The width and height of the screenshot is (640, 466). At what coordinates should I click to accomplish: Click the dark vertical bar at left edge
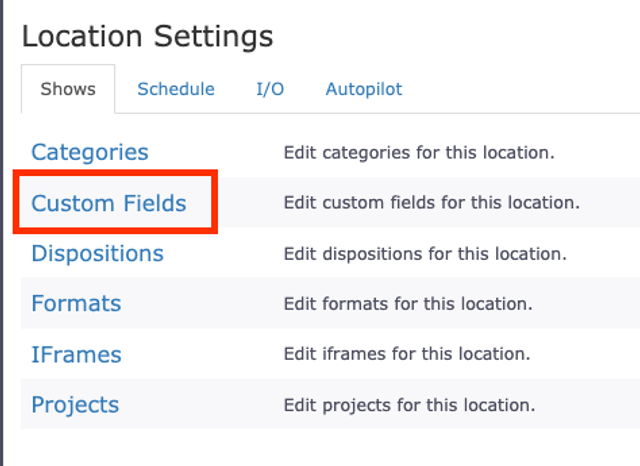point(3,233)
